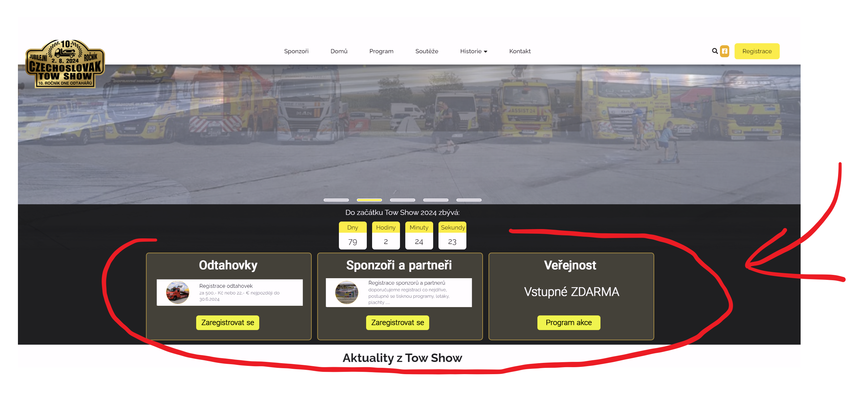This screenshot has width=868, height=411.
Task: Click the Odtahovky card heading
Action: tap(228, 265)
